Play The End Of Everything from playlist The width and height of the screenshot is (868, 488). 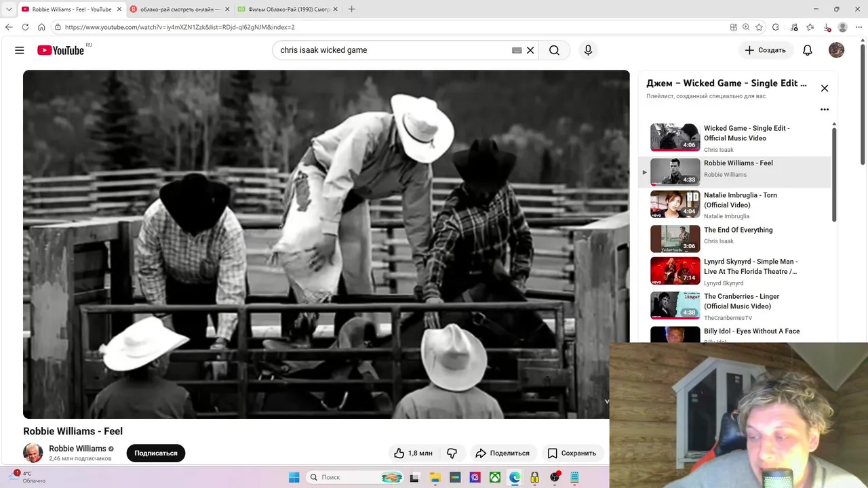(734, 239)
